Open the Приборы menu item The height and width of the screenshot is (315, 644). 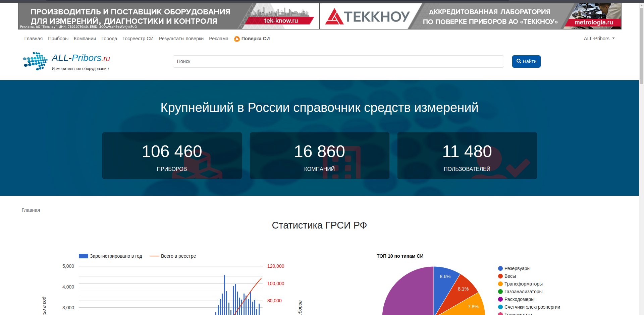point(58,39)
